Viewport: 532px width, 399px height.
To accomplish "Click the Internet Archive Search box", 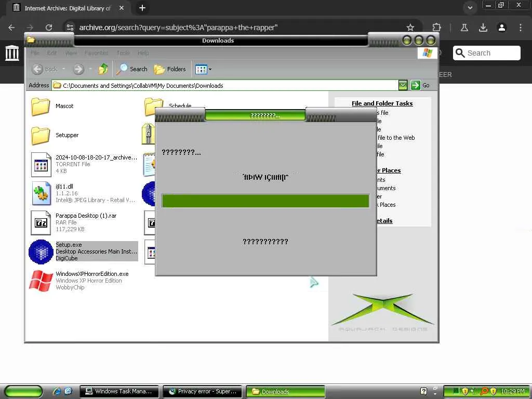I will point(486,53).
